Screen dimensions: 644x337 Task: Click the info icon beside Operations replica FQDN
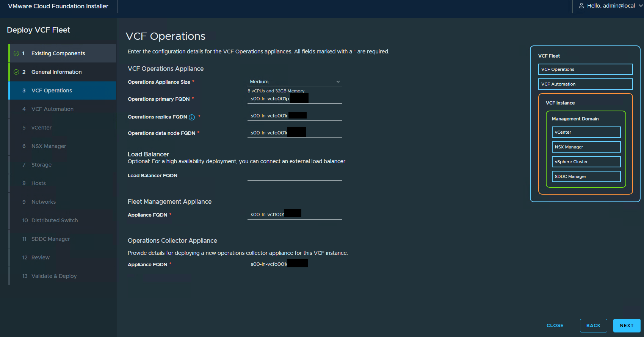point(192,117)
